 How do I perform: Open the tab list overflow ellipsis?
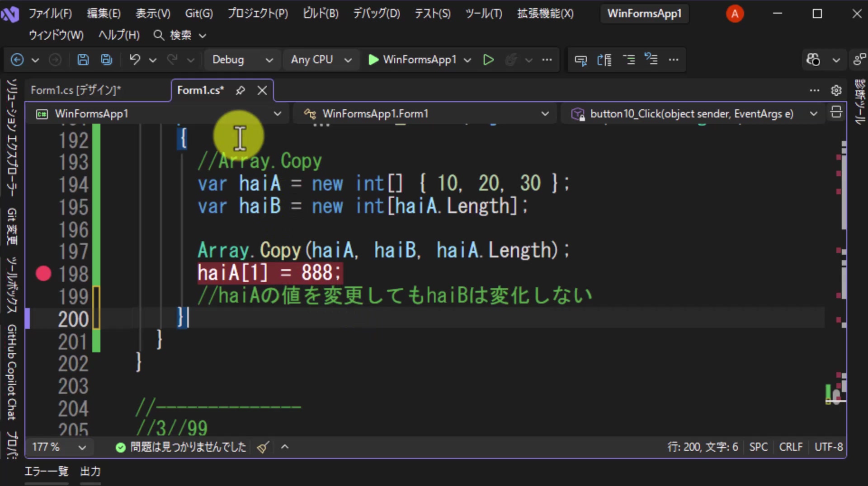pyautogui.click(x=815, y=90)
